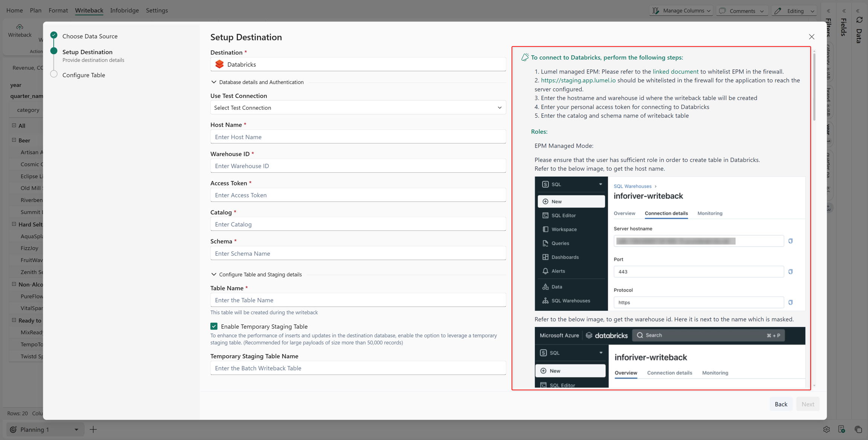Collapse the Beer category row
The width and height of the screenshot is (868, 440).
click(x=14, y=140)
